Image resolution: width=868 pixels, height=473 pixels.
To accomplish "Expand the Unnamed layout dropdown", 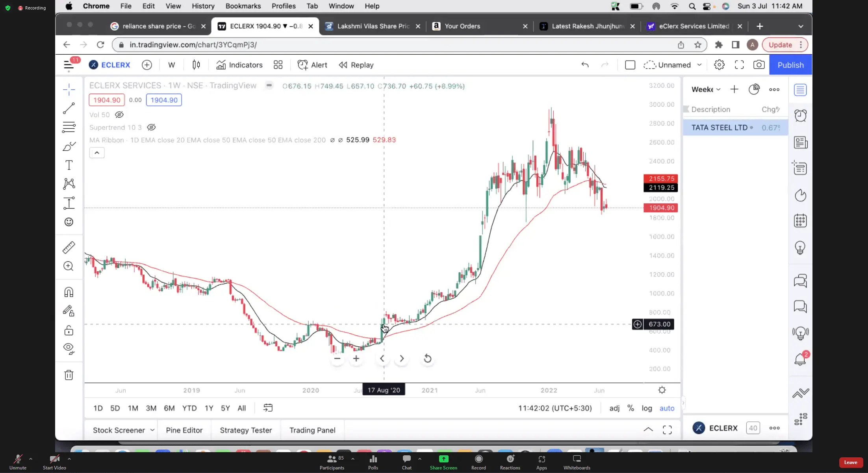I will 699,65.
